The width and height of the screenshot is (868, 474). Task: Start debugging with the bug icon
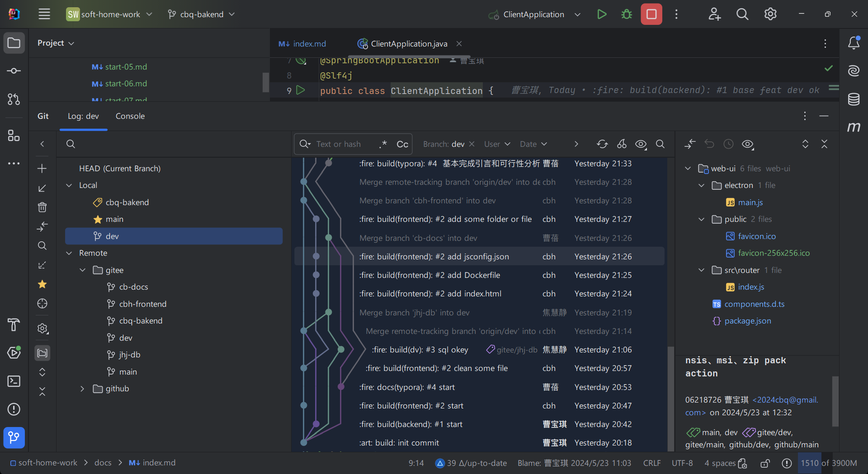click(627, 14)
